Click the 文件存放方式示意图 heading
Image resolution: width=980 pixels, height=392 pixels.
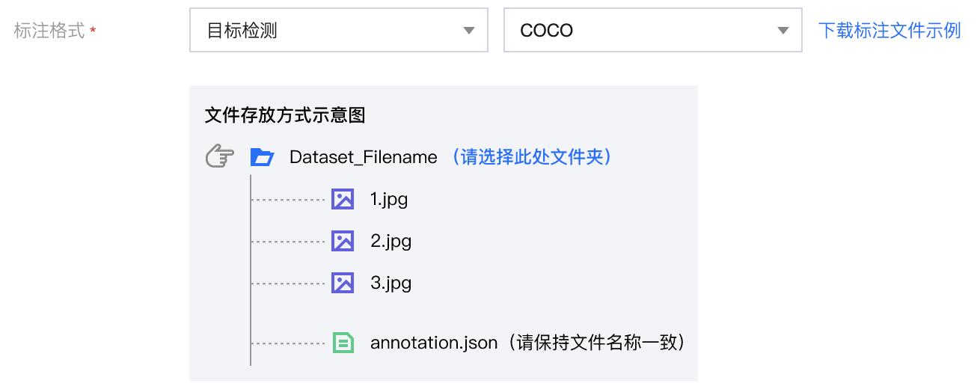[x=285, y=116]
